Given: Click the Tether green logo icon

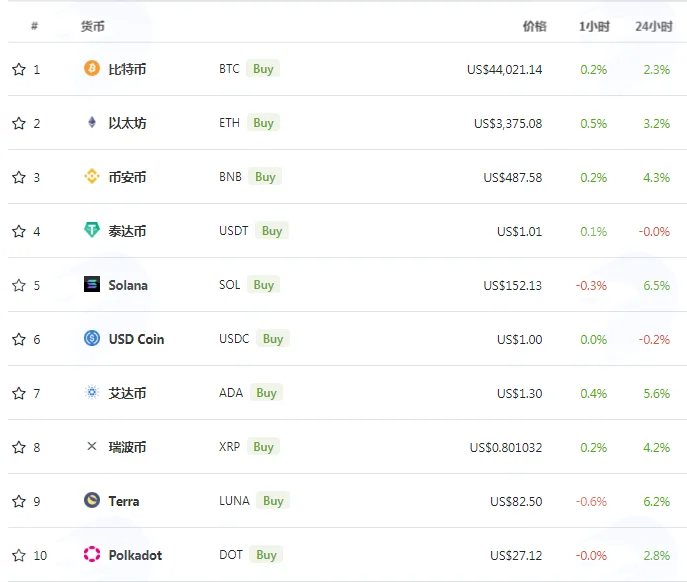Looking at the screenshot, I should [92, 230].
